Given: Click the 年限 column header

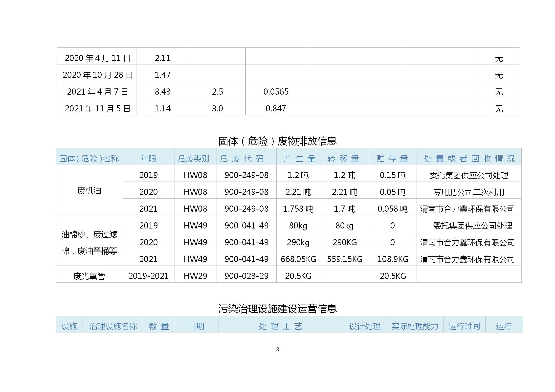Looking at the screenshot, I should 148,158.
